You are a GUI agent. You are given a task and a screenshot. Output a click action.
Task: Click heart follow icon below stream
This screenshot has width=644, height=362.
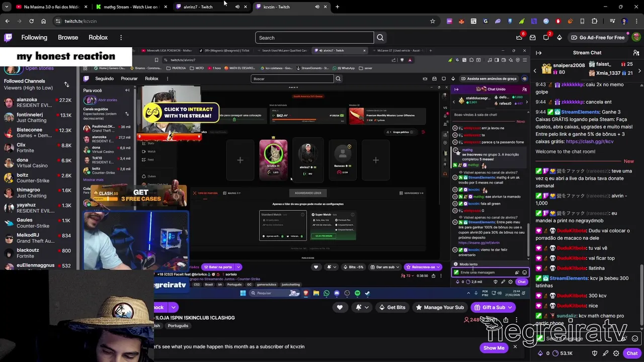(340, 307)
